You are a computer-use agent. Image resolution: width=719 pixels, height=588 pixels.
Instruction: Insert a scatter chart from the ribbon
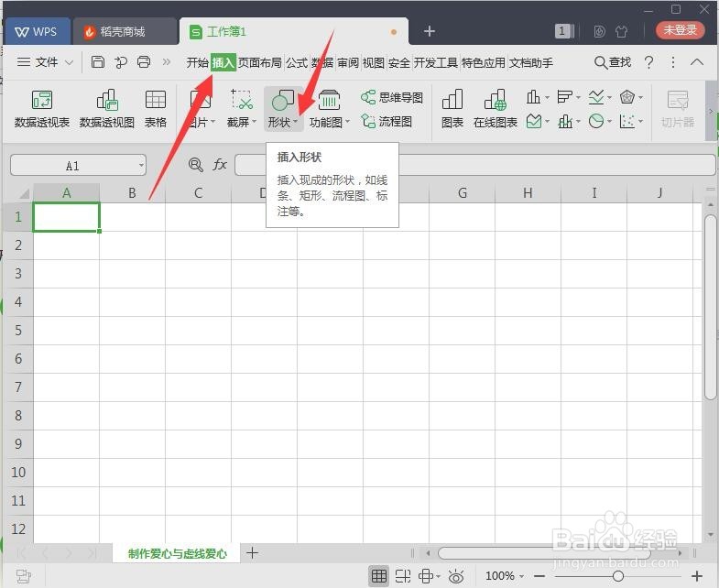pyautogui.click(x=626, y=121)
